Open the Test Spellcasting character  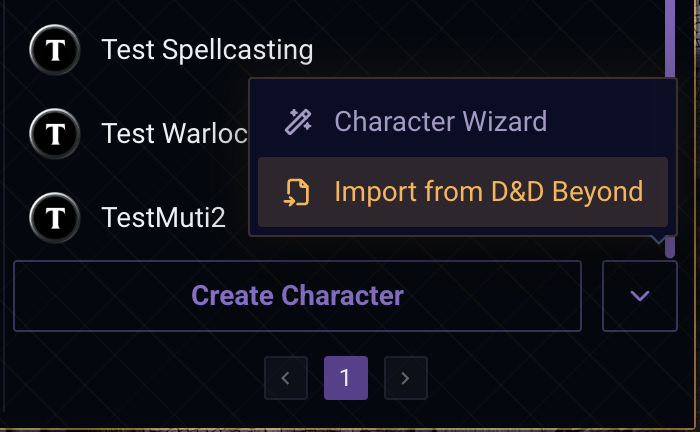207,49
